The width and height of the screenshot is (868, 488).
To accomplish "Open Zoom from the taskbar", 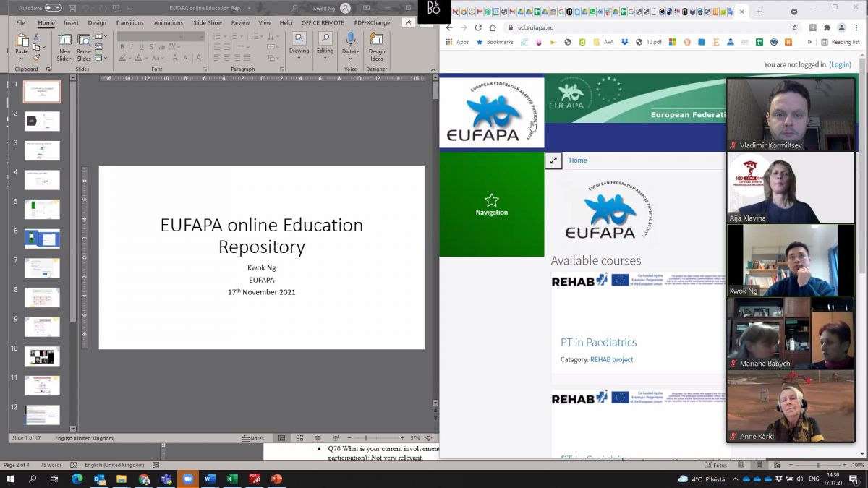I will click(188, 479).
